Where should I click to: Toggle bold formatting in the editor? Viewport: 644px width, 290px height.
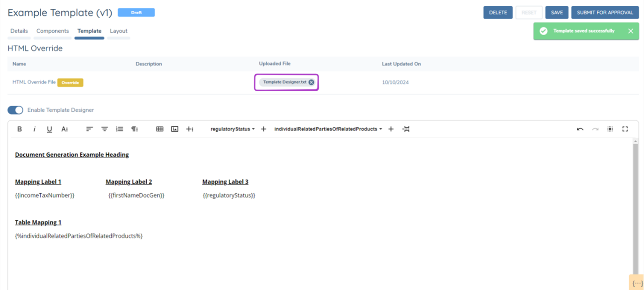(20, 129)
